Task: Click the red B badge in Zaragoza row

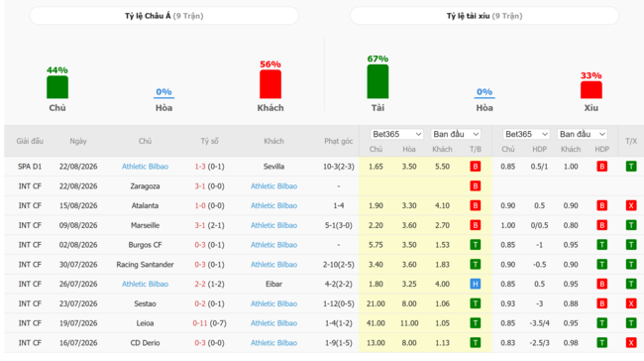Action: [x=476, y=186]
